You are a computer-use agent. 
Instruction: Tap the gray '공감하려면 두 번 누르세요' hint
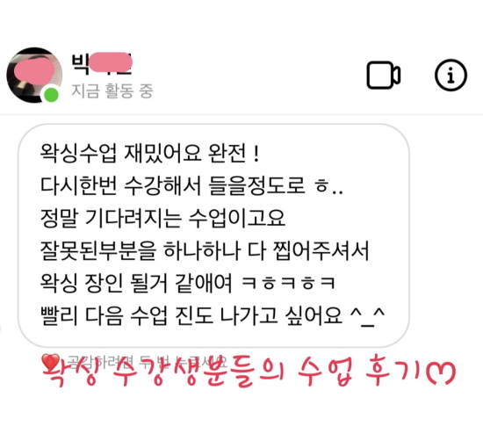148,362
